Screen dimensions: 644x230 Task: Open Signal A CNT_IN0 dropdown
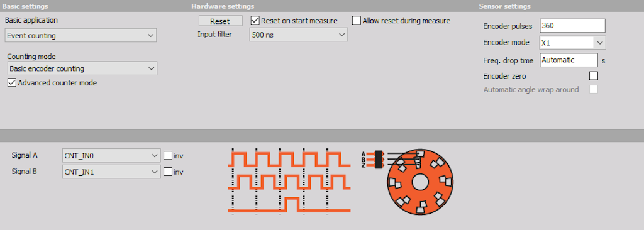[111, 156]
